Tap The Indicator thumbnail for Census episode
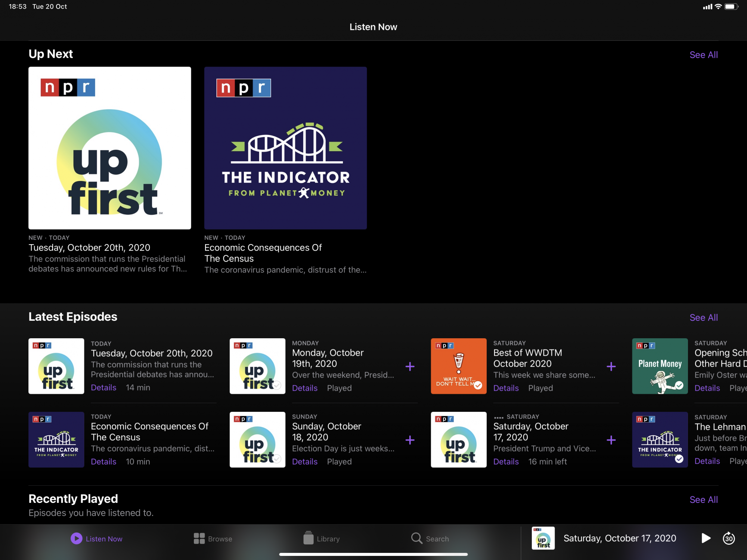The height and width of the screenshot is (560, 747). click(56, 440)
